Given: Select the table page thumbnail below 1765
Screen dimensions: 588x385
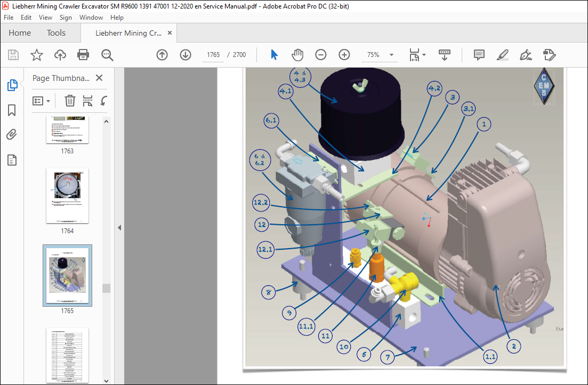Looking at the screenshot, I should pos(67,355).
